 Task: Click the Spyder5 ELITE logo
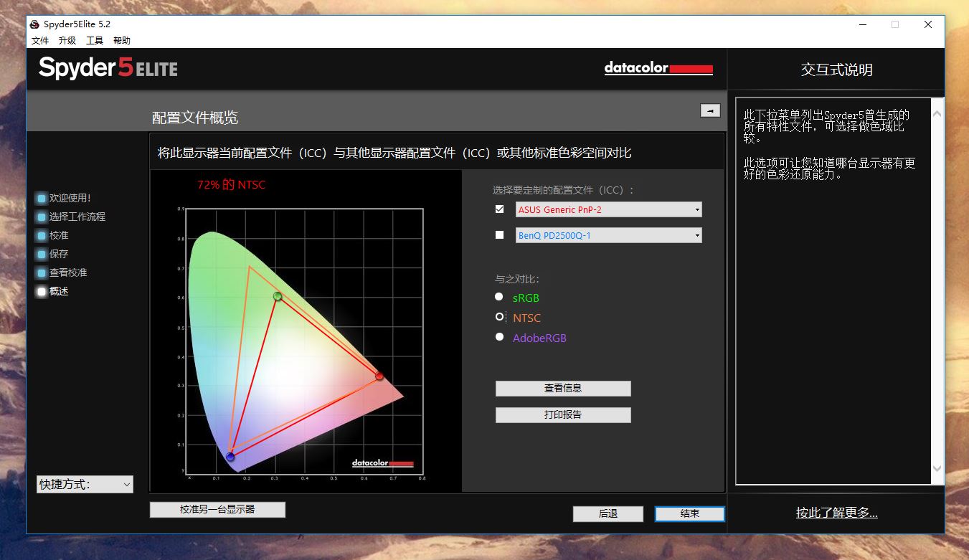tap(106, 68)
